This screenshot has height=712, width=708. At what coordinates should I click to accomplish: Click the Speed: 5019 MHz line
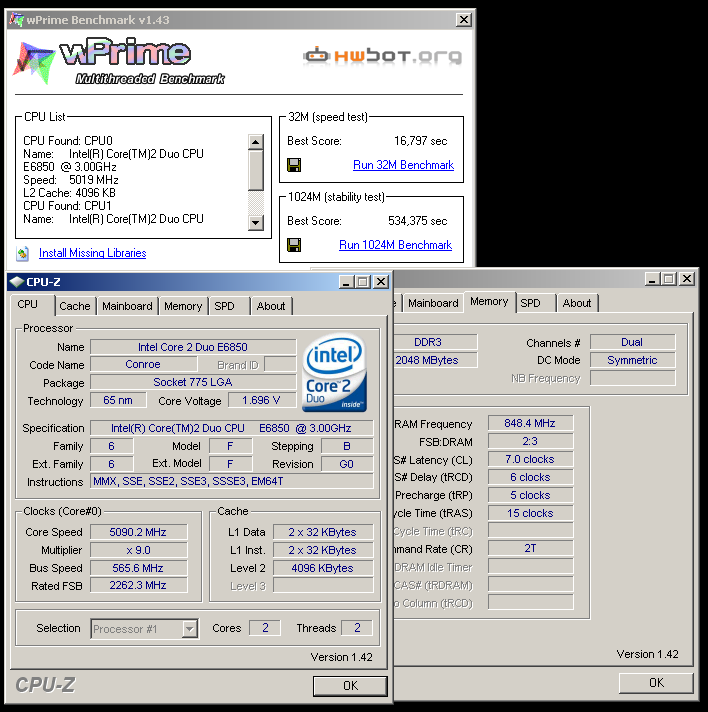[x=71, y=180]
